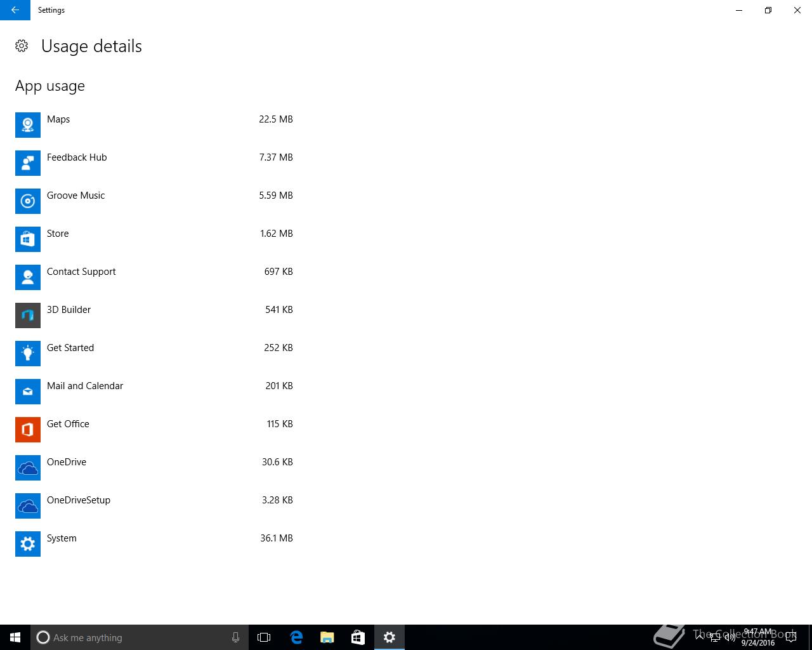Click the taskbar clock and date

coord(758,637)
